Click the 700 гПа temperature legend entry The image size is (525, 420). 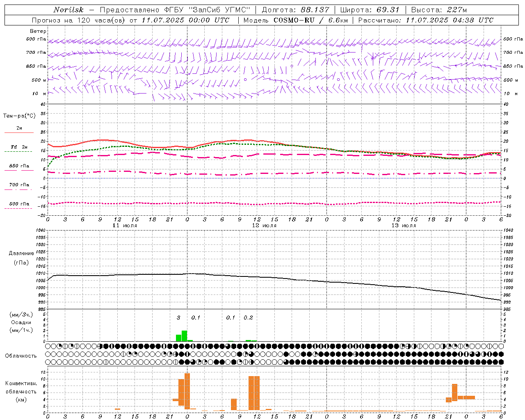pos(19,185)
